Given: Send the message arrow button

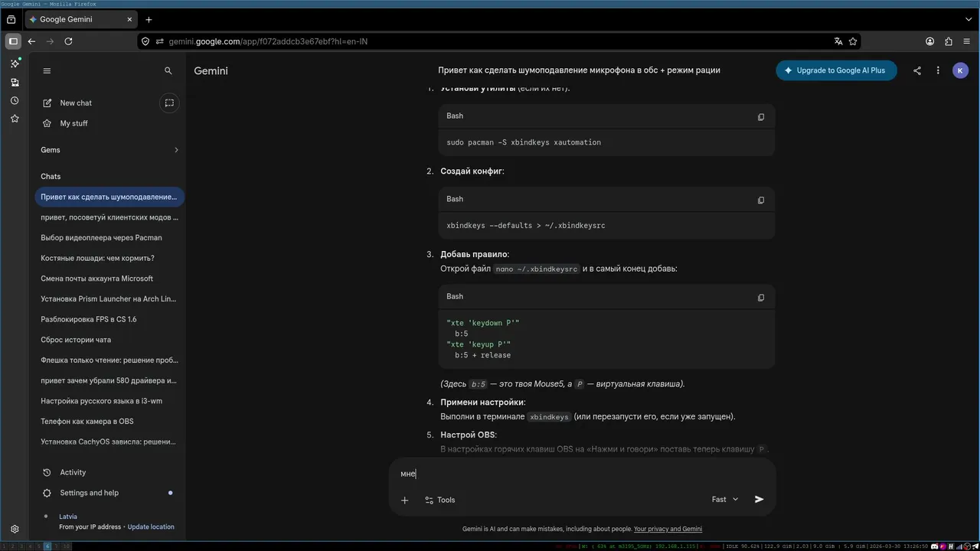Looking at the screenshot, I should [x=759, y=499].
